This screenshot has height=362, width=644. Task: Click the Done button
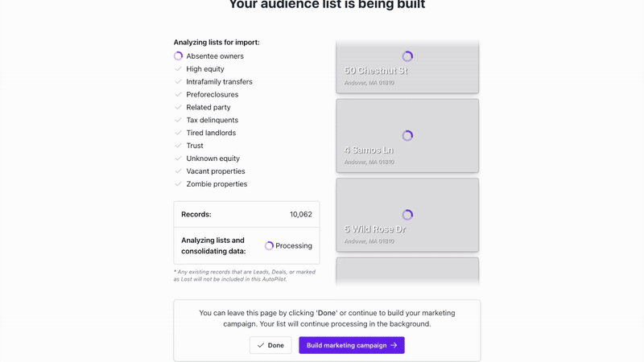(270, 345)
